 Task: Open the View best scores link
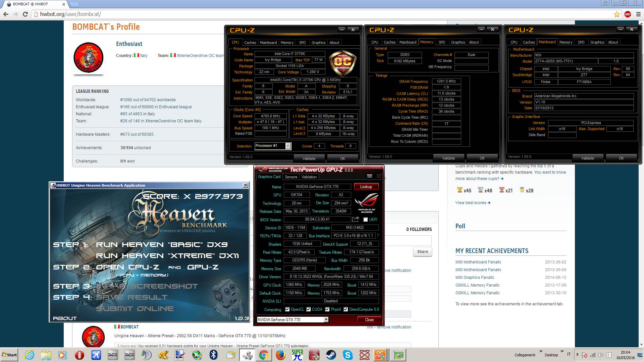click(x=473, y=203)
